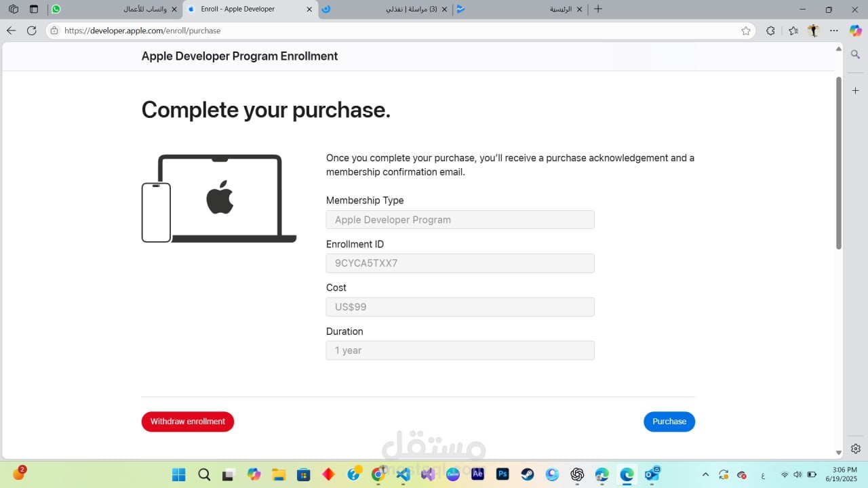Open Visual Studio Code from the taskbar

(x=403, y=474)
